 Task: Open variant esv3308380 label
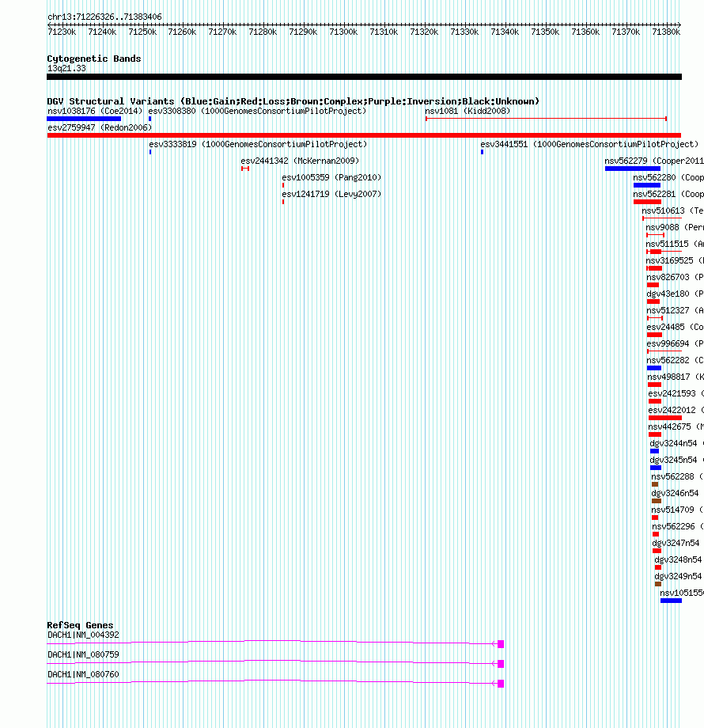(257, 111)
